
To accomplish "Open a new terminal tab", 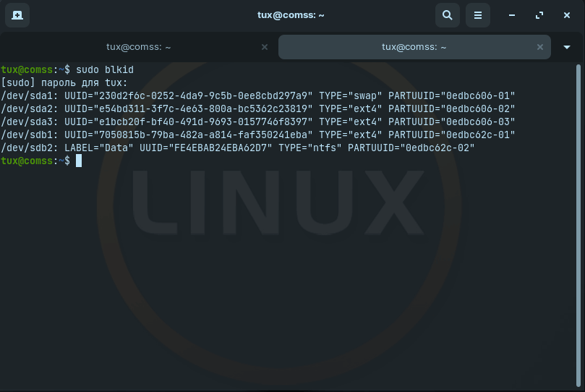I will point(17,14).
